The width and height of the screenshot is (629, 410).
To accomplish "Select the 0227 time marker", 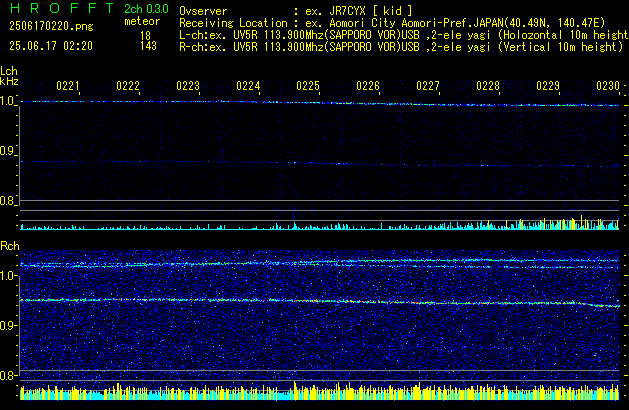I will point(428,86).
